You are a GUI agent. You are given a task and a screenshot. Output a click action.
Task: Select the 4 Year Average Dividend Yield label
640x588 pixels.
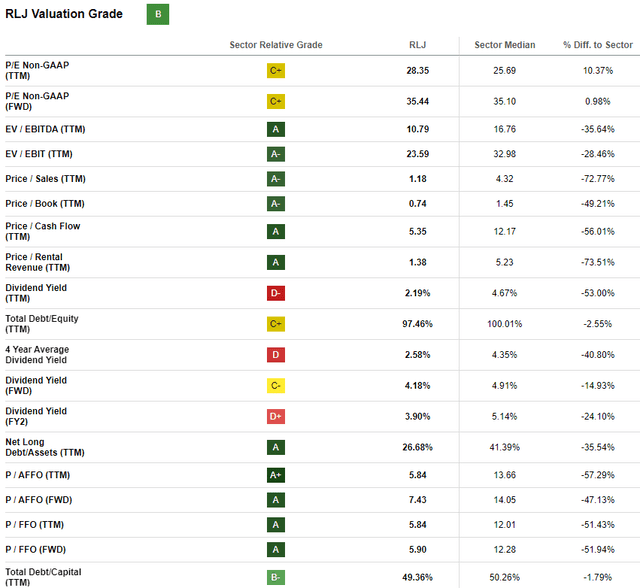[37, 355]
